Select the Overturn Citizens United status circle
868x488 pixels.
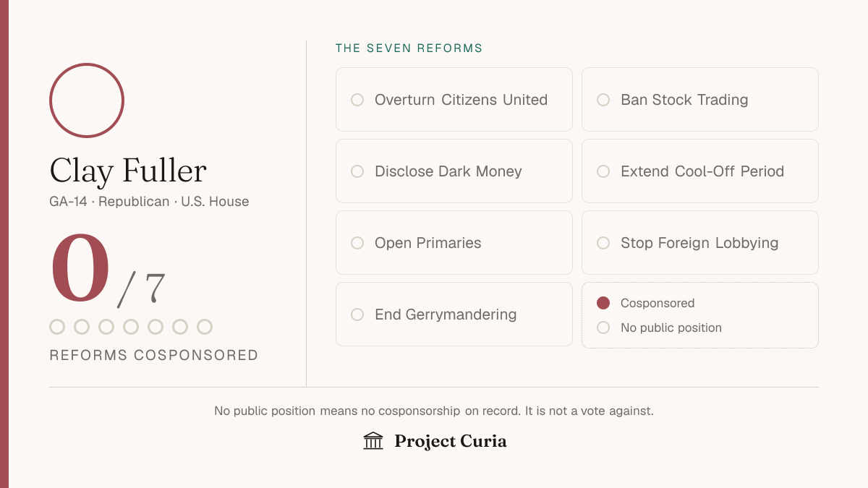357,100
